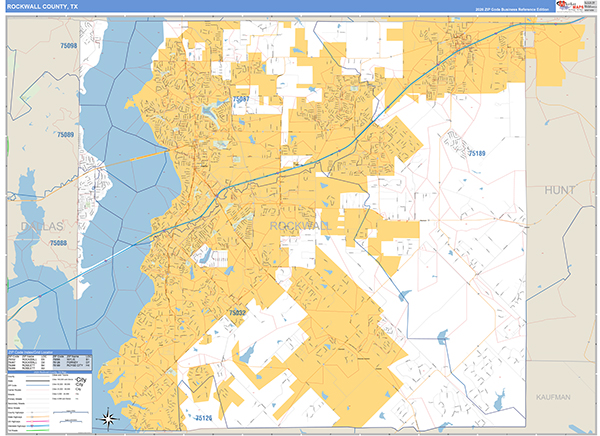Click the ZIP code label 75088

(58, 243)
